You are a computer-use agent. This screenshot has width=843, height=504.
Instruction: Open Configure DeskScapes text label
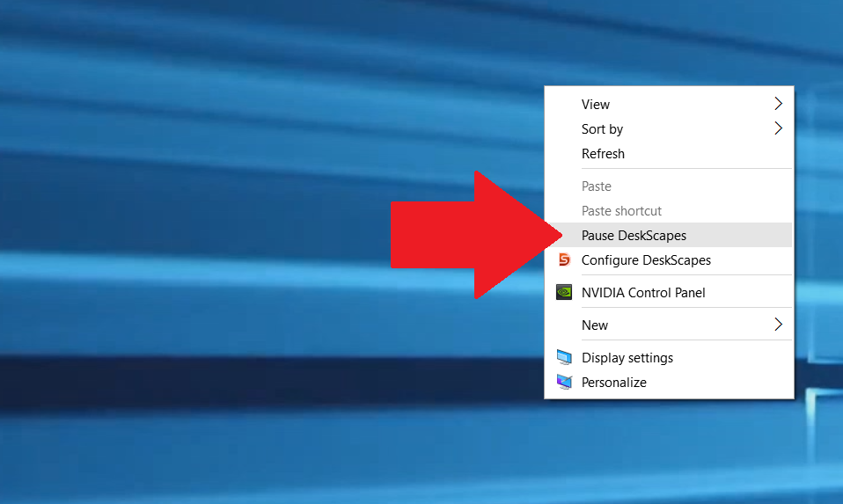pos(646,260)
